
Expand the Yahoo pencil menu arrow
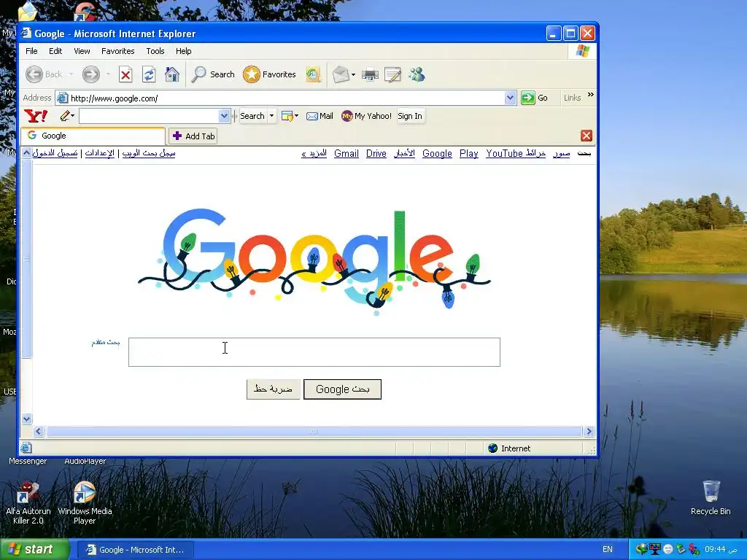pos(73,116)
